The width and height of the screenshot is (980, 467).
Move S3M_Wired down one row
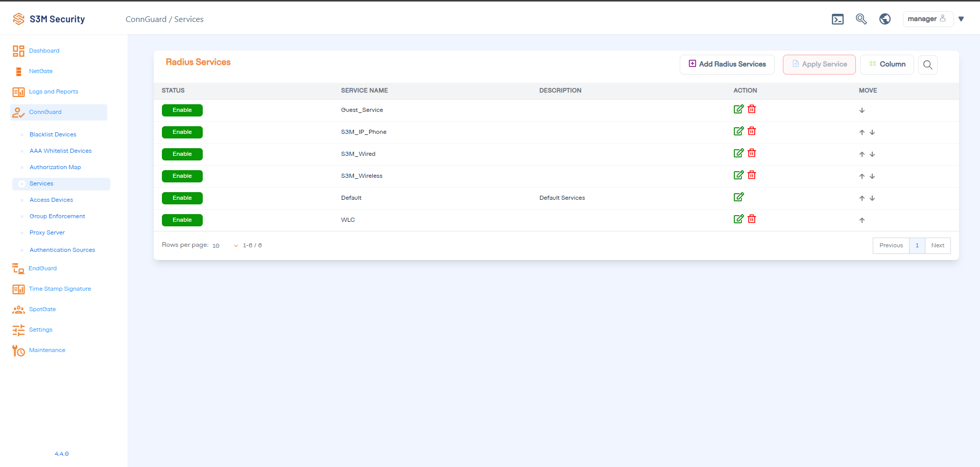pyautogui.click(x=872, y=154)
